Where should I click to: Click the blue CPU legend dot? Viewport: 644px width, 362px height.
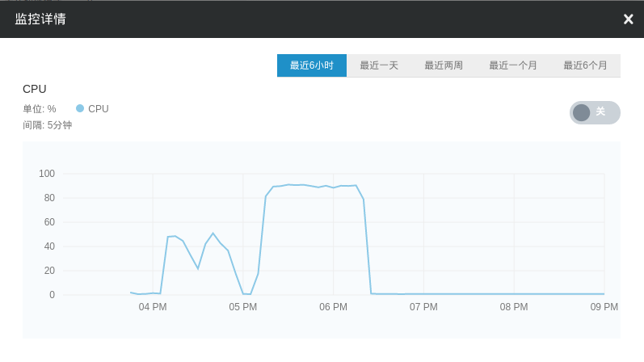click(x=80, y=108)
